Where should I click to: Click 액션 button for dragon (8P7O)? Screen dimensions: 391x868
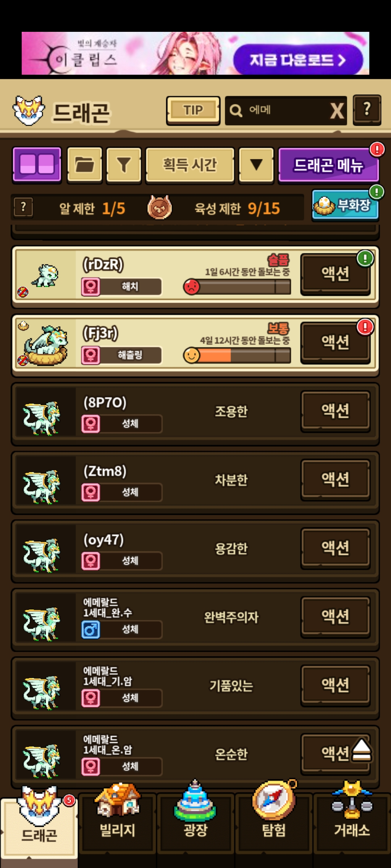click(x=335, y=411)
